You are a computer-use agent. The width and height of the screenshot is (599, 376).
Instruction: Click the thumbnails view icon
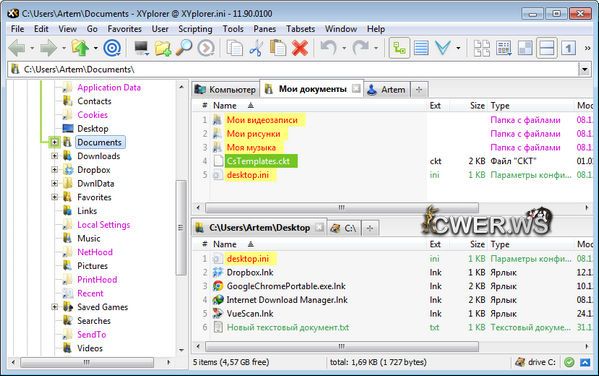(x=482, y=48)
